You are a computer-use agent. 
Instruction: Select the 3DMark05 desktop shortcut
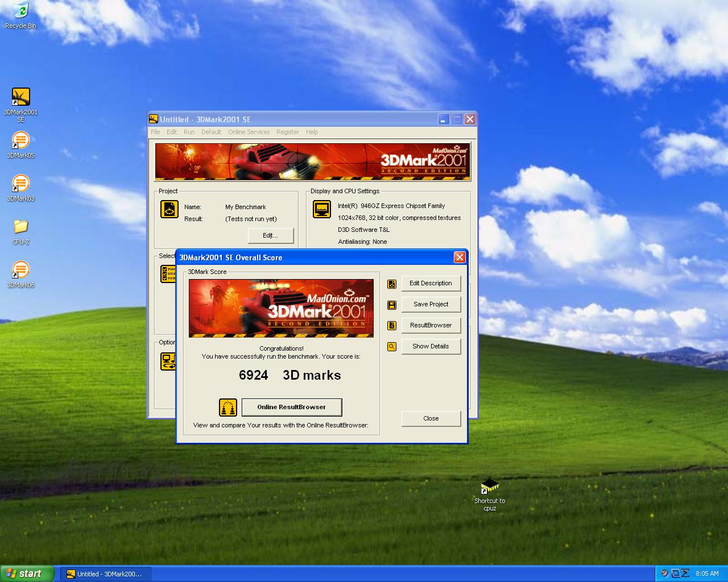coord(20,145)
